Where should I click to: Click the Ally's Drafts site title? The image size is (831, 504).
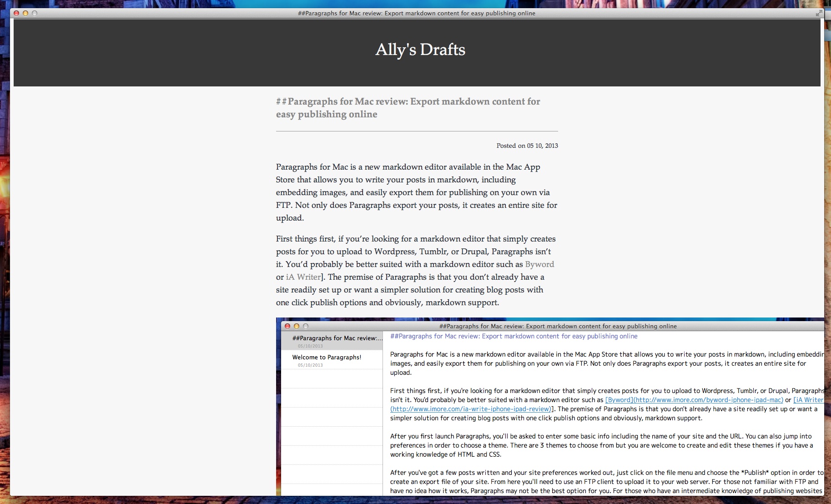pyautogui.click(x=420, y=50)
